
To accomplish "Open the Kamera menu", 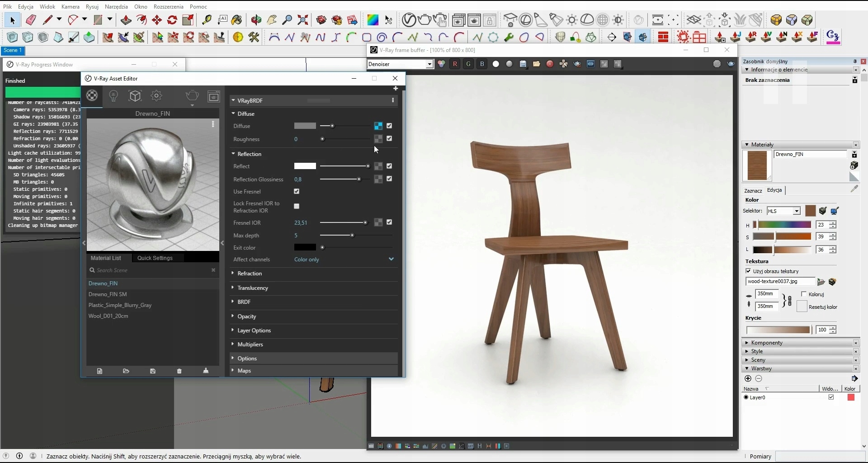I will tap(70, 7).
